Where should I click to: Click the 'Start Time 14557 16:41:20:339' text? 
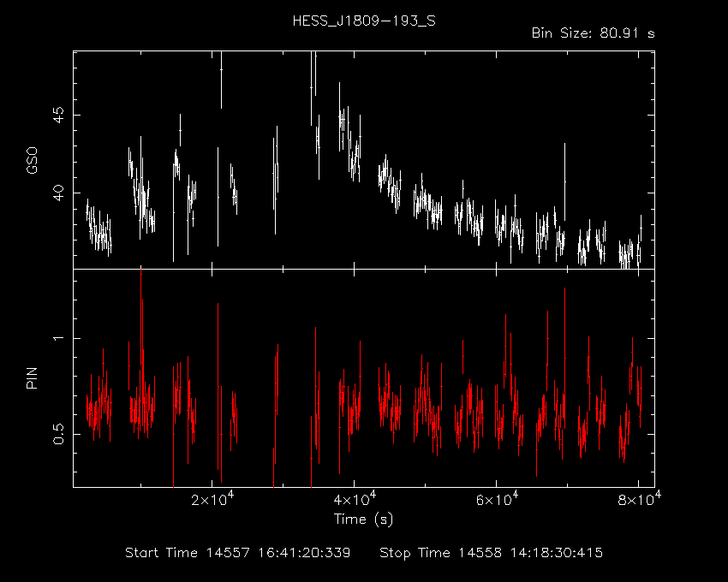pyautogui.click(x=238, y=553)
